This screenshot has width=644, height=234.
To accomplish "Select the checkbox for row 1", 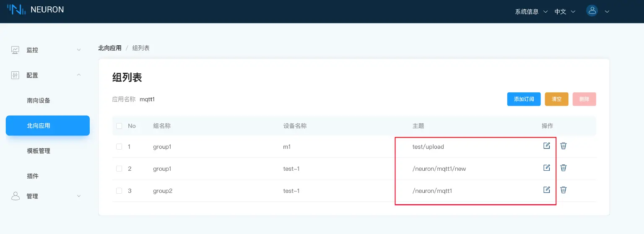I will tap(119, 147).
